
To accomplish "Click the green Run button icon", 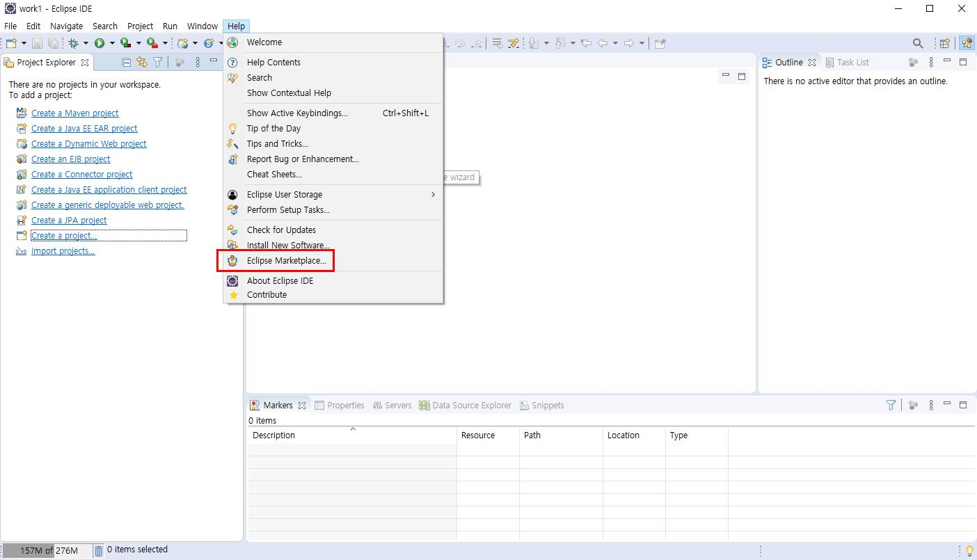I will (100, 43).
